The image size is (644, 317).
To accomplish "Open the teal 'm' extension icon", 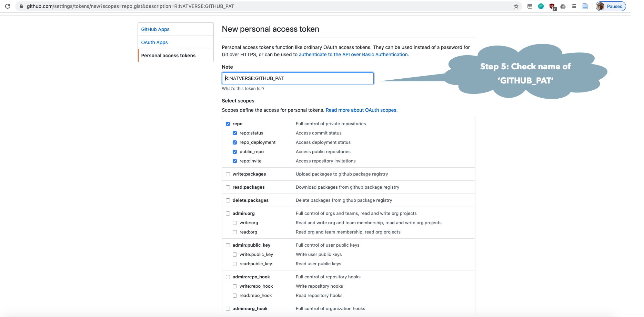I will [x=541, y=6].
